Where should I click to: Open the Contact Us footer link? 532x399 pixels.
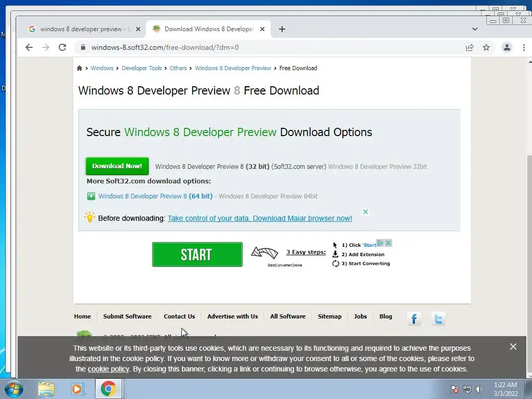(179, 316)
